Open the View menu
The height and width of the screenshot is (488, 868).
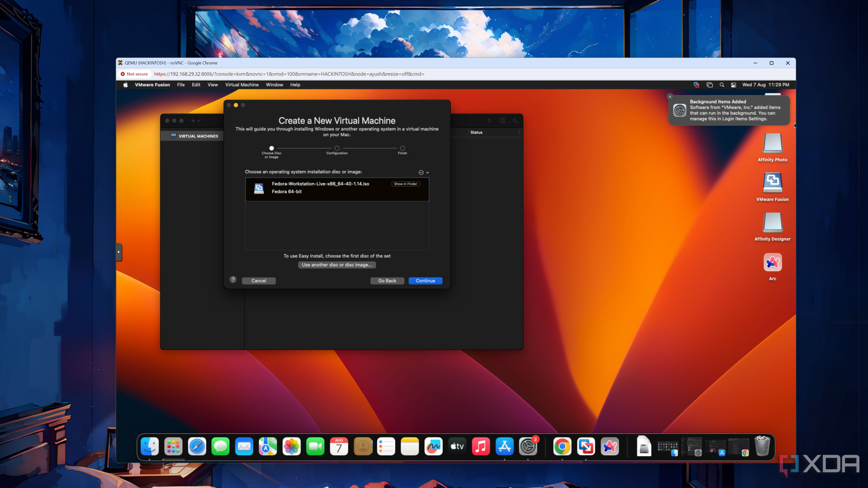212,85
